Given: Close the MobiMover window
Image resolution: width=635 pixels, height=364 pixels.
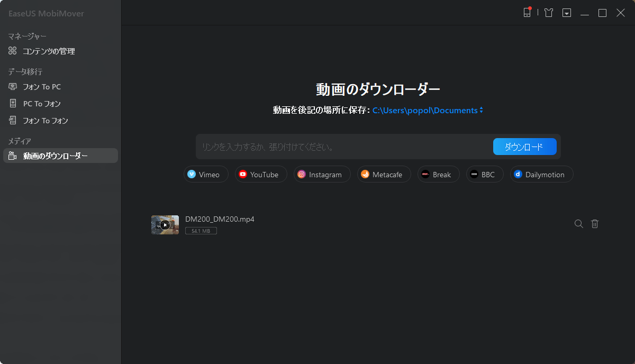Looking at the screenshot, I should (621, 13).
